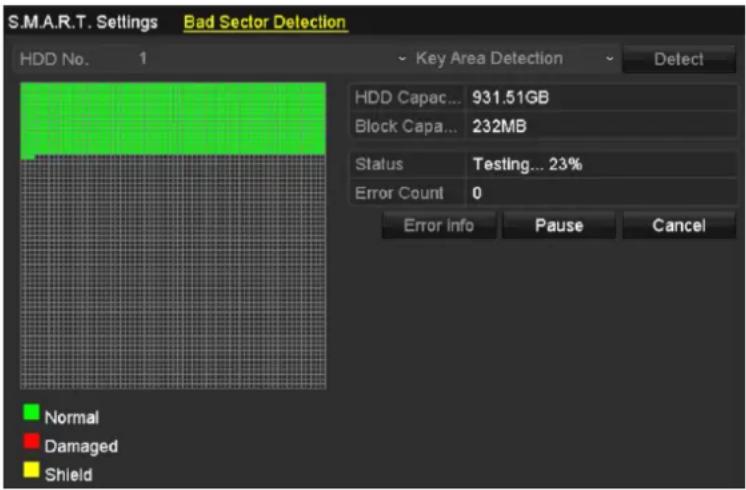Cancel the detection process
The image size is (746, 490).
[x=679, y=225]
